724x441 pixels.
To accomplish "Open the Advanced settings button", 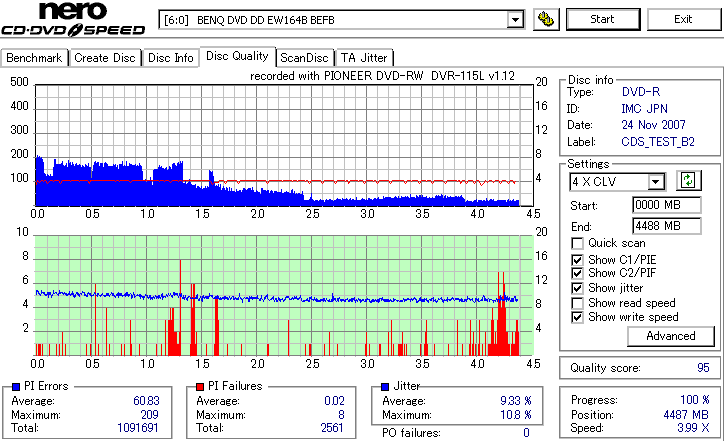I will click(670, 336).
